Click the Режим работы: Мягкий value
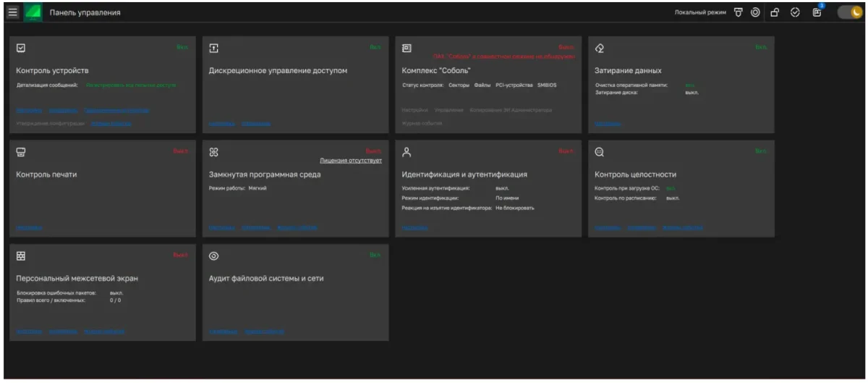 tap(259, 188)
